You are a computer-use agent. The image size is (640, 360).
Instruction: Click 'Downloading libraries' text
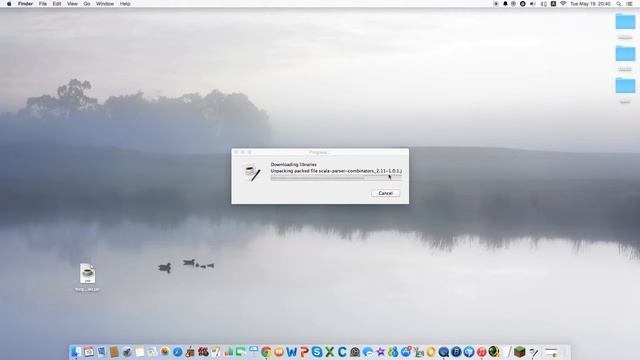[293, 164]
